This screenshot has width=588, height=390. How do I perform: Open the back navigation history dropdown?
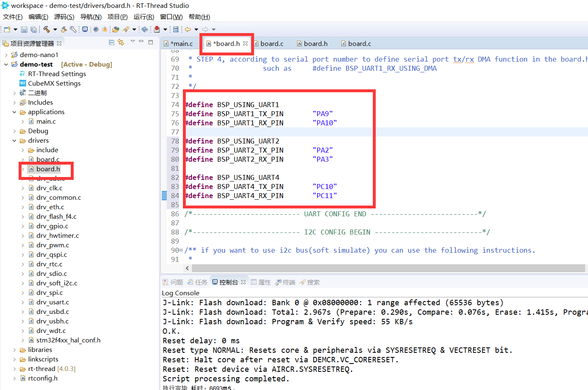coord(196,29)
